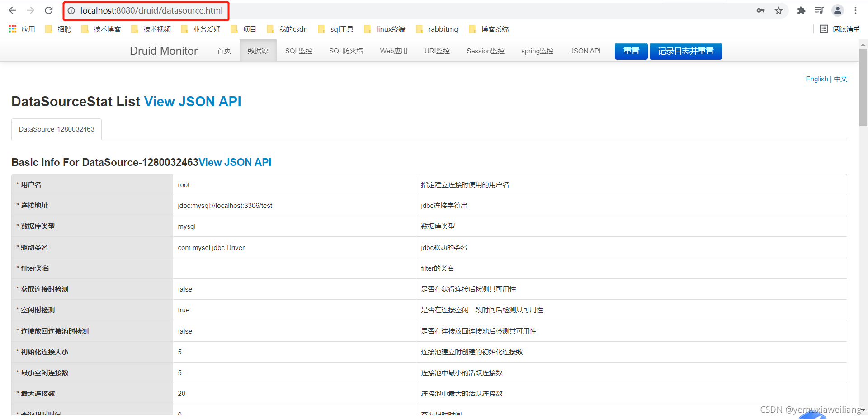Image resolution: width=868 pixels, height=419 pixels.
Task: Open the URI监控 tab
Action: [437, 51]
